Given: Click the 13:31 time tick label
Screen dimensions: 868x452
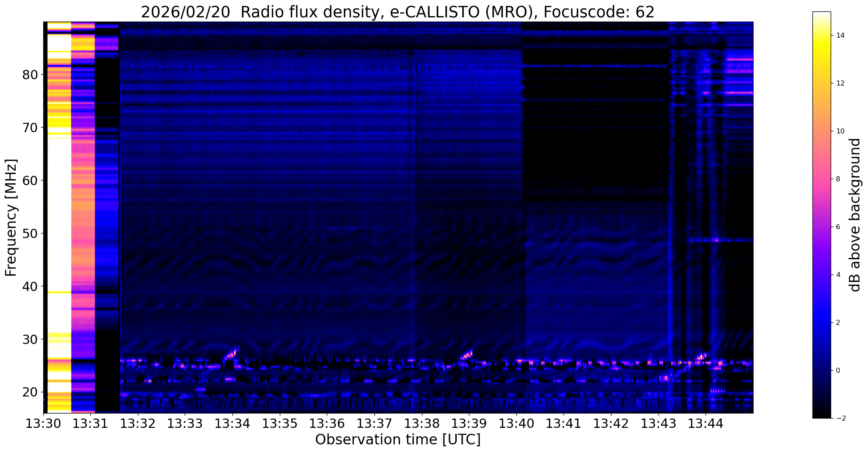Looking at the screenshot, I should (x=90, y=423).
